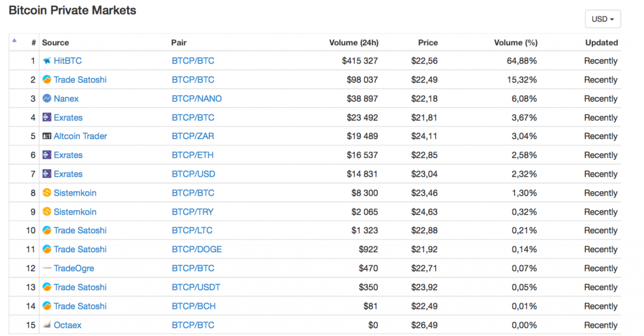Viewport: 644px width, 336px height.
Task: Open the BTCP/NANO pair link
Action: pyautogui.click(x=196, y=99)
